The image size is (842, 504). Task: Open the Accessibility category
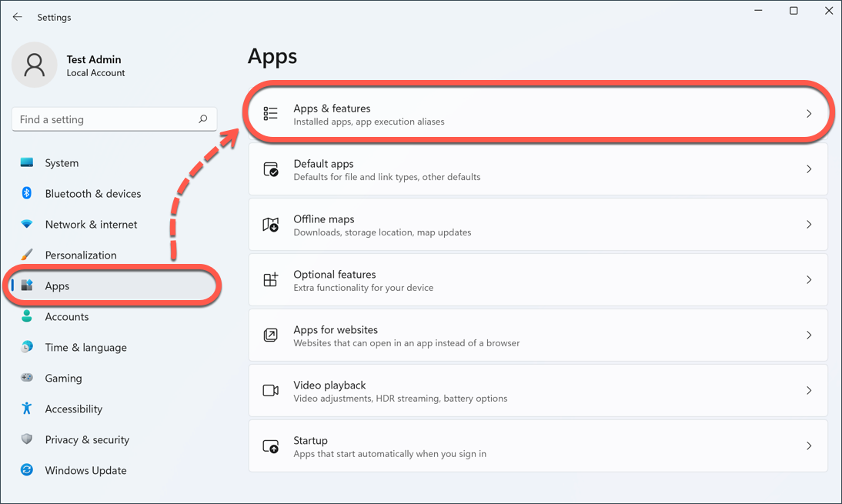point(113,409)
